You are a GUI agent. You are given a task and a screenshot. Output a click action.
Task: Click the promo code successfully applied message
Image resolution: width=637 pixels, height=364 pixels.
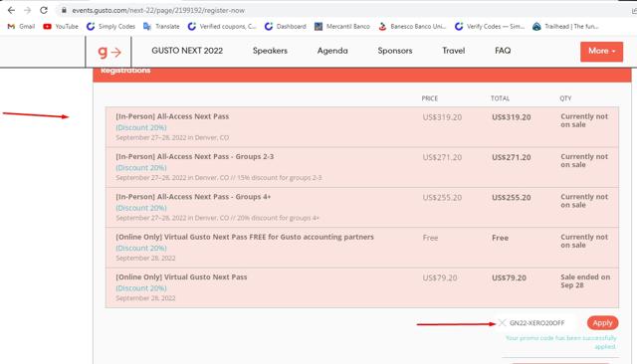click(561, 342)
